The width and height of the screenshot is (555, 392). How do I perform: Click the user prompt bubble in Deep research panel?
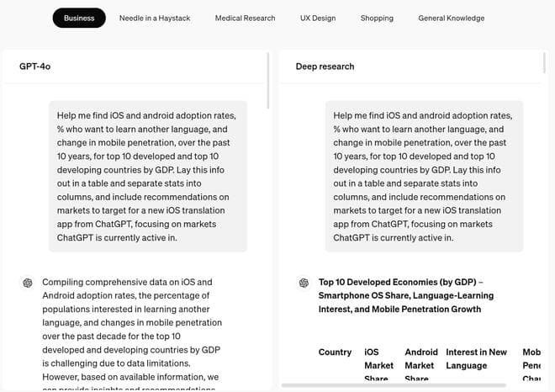pyautogui.click(x=424, y=177)
